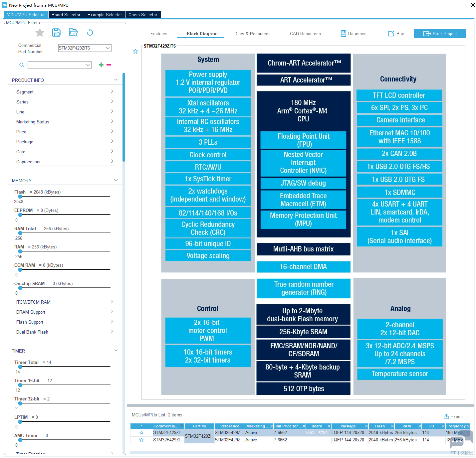
Task: Click the Start Project button
Action: click(440, 34)
